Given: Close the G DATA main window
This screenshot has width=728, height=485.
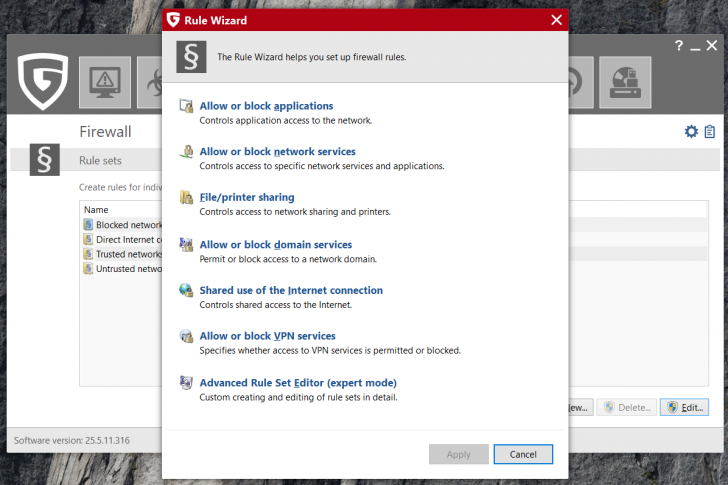Looking at the screenshot, I should [712, 45].
